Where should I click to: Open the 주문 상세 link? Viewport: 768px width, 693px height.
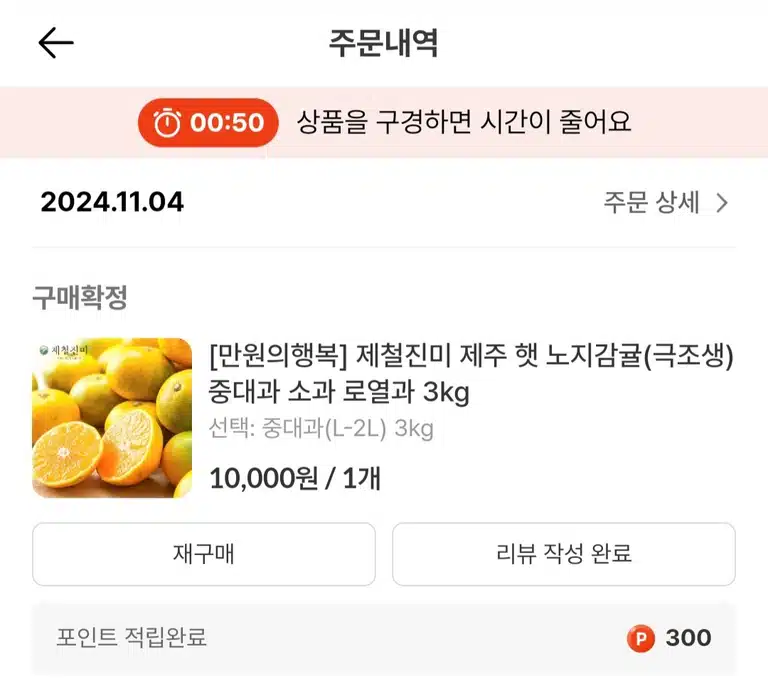666,202
